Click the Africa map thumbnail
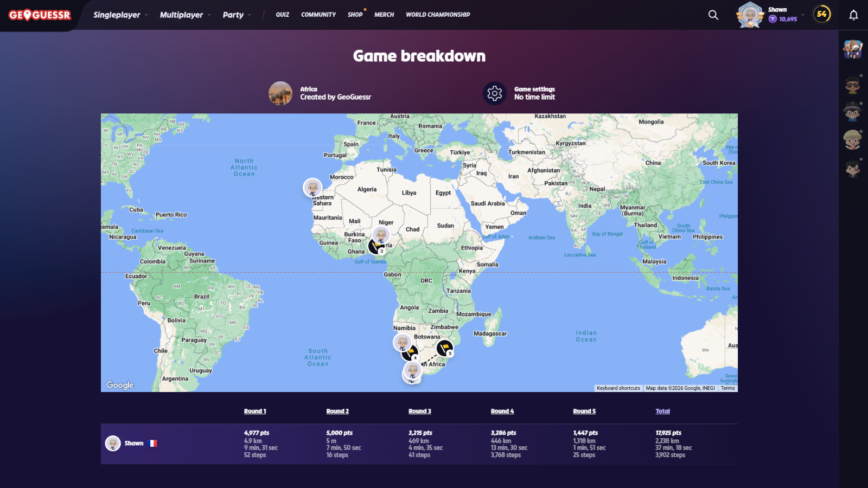This screenshot has height=488, width=868. (280, 93)
